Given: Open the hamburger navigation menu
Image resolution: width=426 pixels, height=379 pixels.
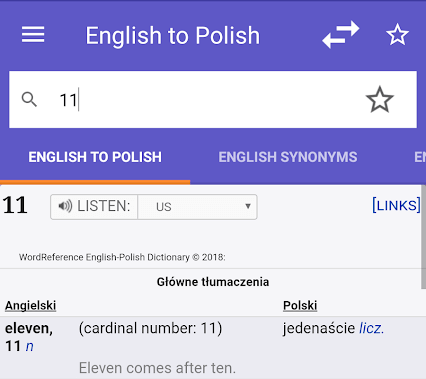Looking at the screenshot, I should [x=33, y=35].
